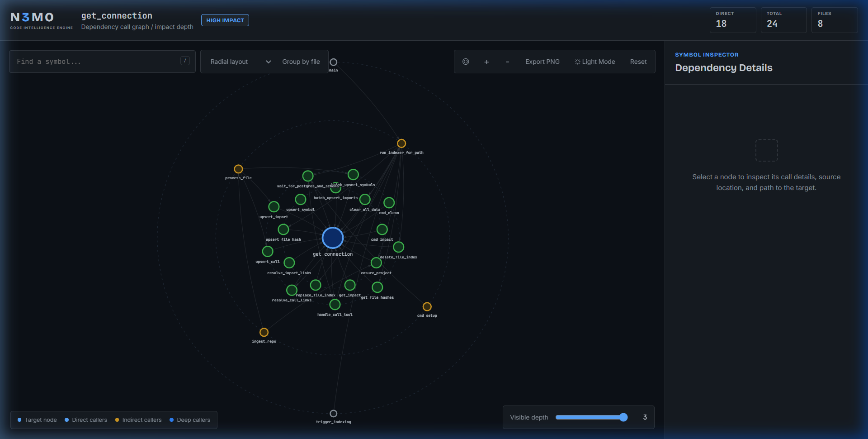Select the process_file node

(x=238, y=169)
